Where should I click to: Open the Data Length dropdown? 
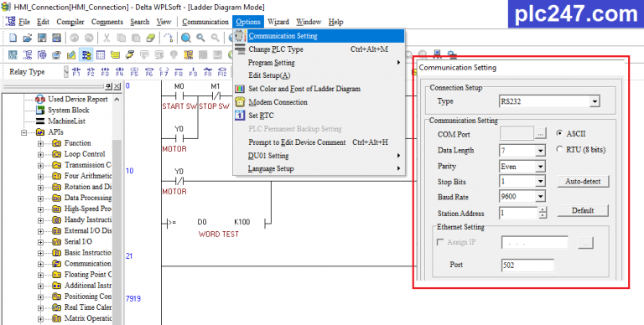tap(541, 151)
